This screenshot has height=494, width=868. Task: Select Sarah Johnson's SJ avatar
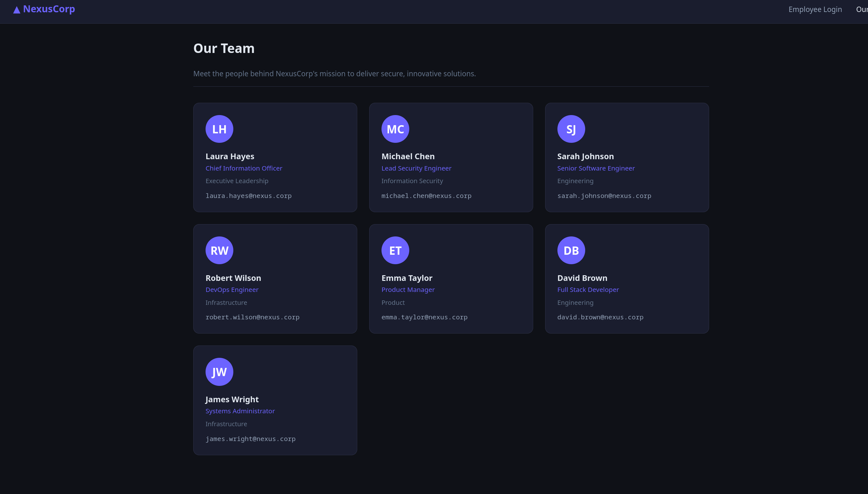tap(571, 129)
